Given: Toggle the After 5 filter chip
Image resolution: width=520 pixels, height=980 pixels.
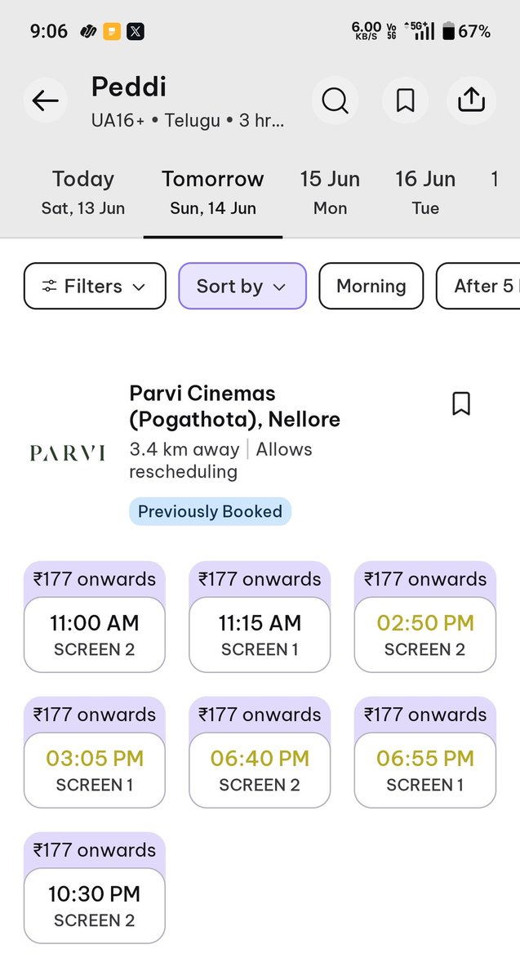Looking at the screenshot, I should [478, 286].
